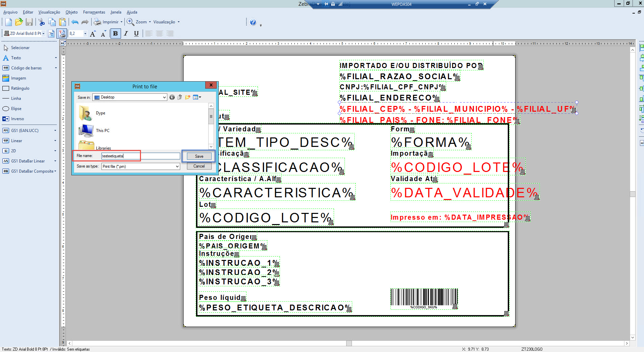The width and height of the screenshot is (644, 352).
Task: Open the font dialog TT icon
Action: (51, 34)
